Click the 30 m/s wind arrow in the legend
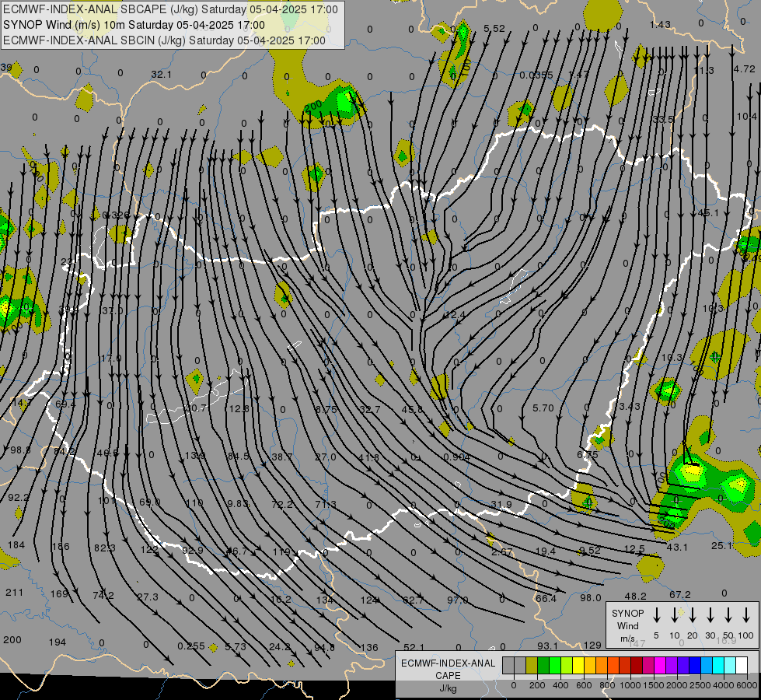This screenshot has height=700, width=761. pos(710,615)
